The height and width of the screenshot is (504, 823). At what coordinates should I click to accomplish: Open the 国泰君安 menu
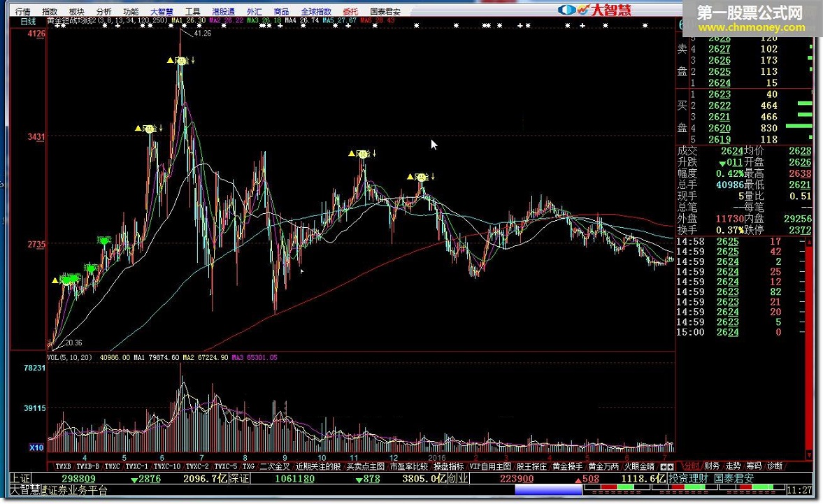(x=385, y=12)
